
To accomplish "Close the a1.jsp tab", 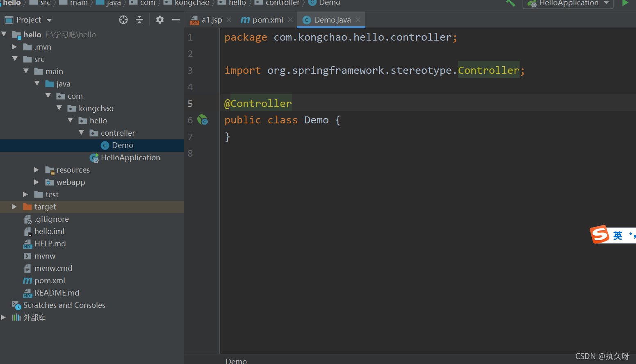I will point(229,20).
